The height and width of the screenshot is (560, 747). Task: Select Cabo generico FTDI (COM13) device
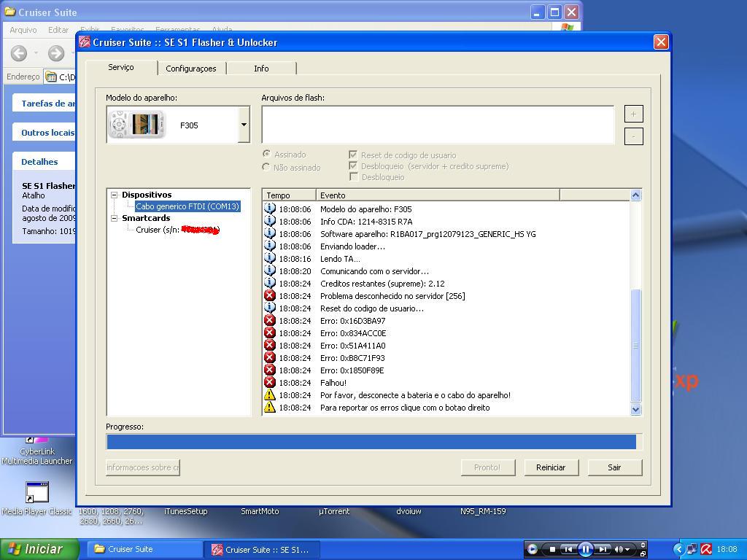pyautogui.click(x=187, y=206)
